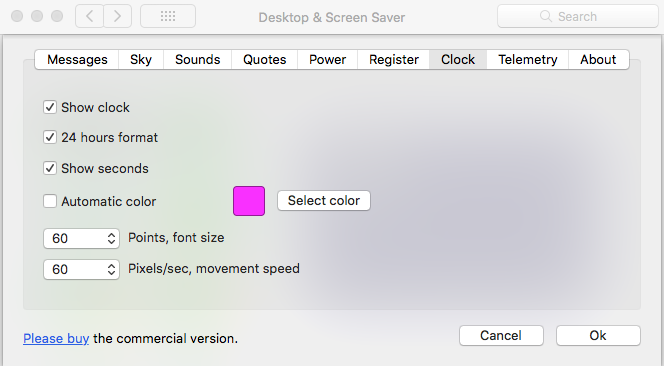Show all preferences grid button

tap(168, 16)
